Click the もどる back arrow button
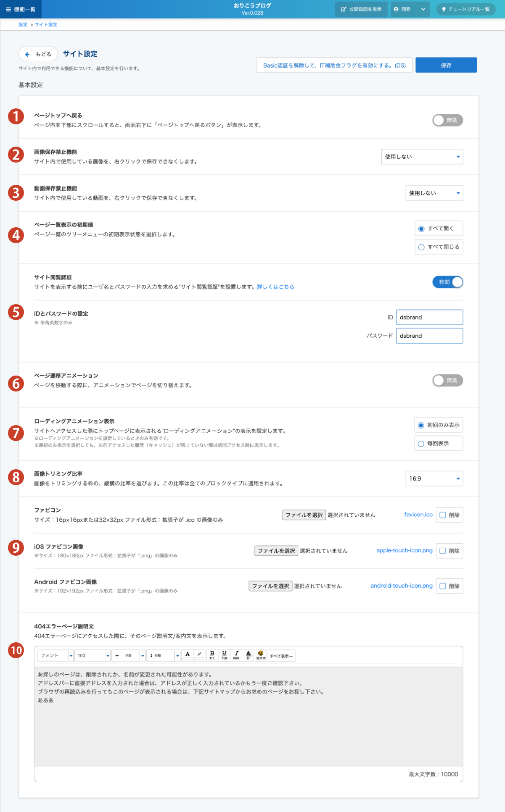The image size is (505, 812). click(x=38, y=54)
